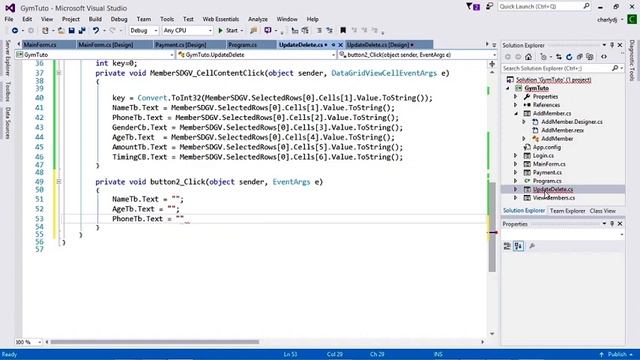Click the notifications flag icon

[x=473, y=7]
